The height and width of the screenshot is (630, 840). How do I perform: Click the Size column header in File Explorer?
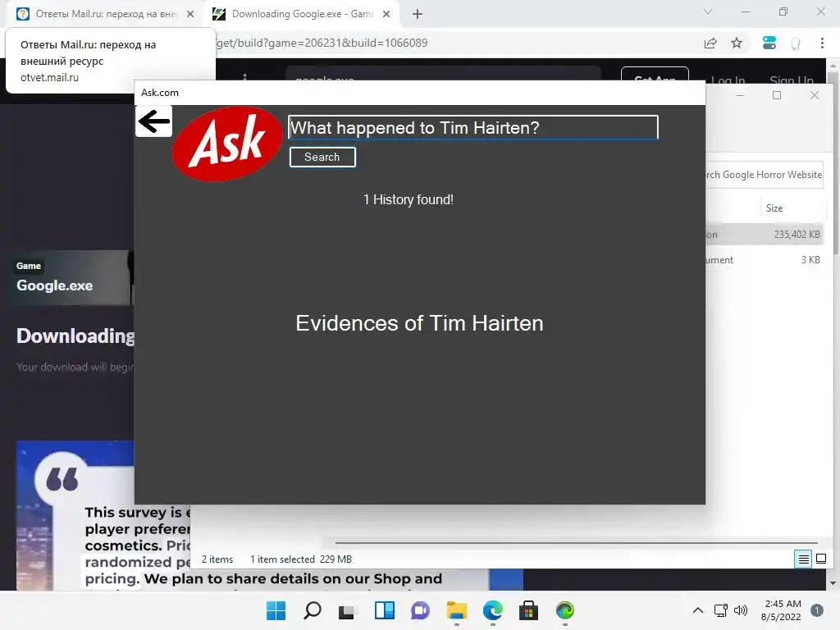click(x=774, y=208)
